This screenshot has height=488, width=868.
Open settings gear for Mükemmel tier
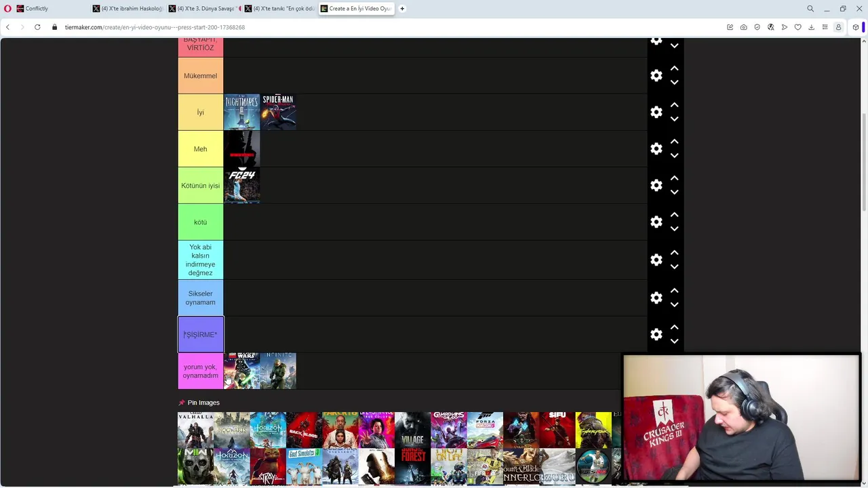coord(656,76)
